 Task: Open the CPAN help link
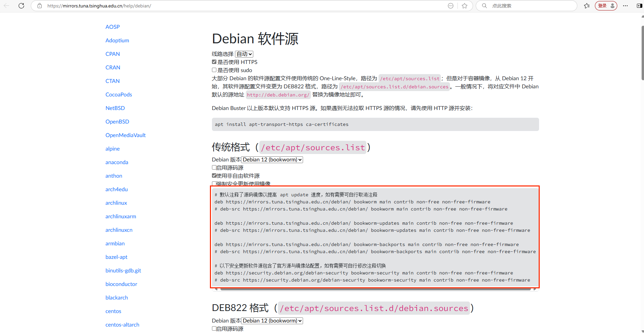coord(112,54)
